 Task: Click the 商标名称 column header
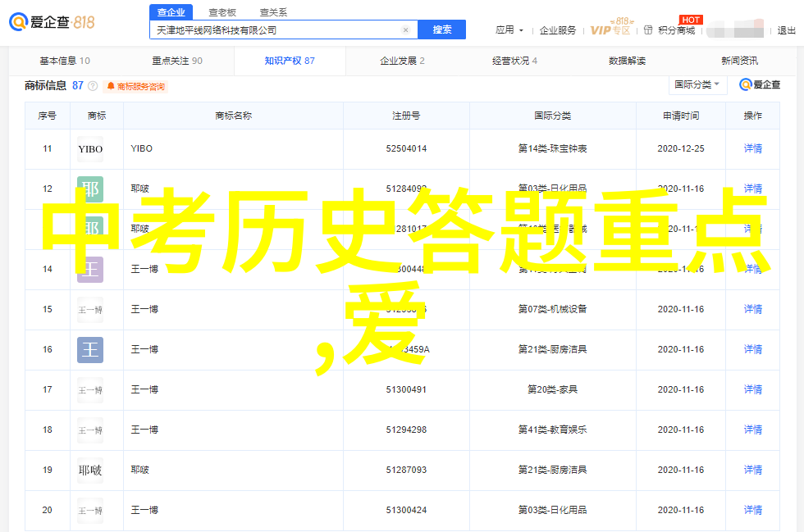click(x=233, y=116)
